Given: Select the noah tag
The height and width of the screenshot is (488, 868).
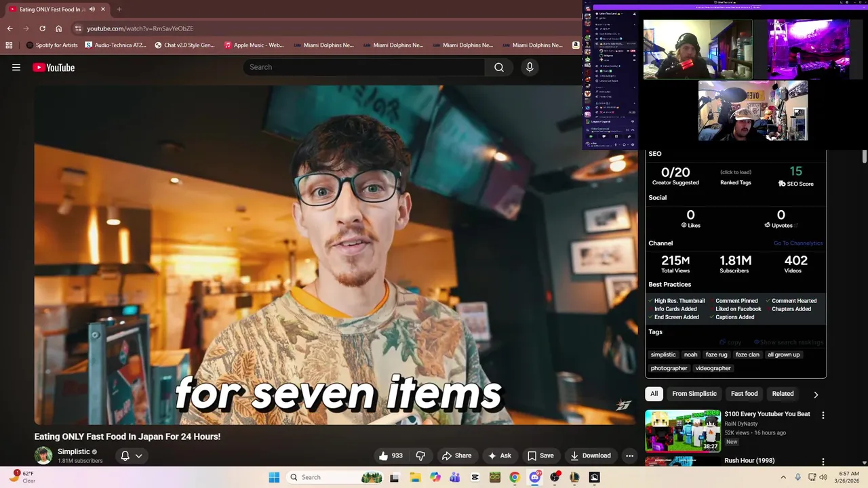Looking at the screenshot, I should 690,354.
